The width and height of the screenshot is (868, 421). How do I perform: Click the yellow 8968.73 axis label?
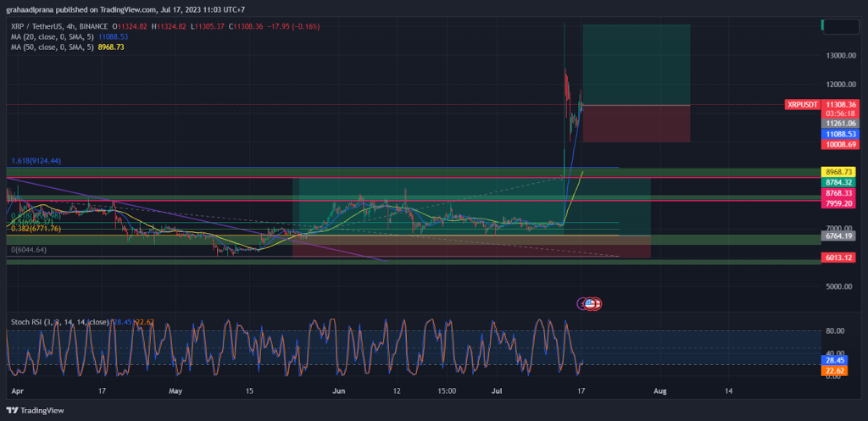(x=840, y=171)
